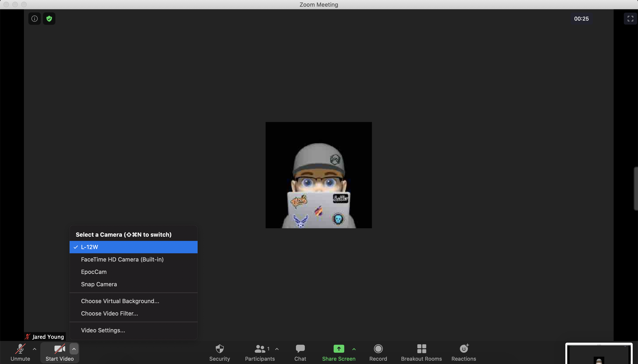
Task: Expand the Participants dropdown arrow
Action: coord(277,349)
